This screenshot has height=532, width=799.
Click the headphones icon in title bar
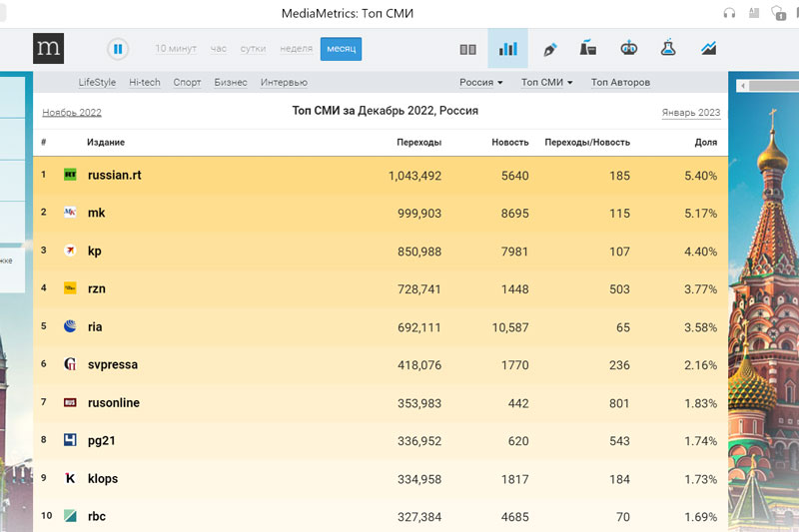coord(729,13)
